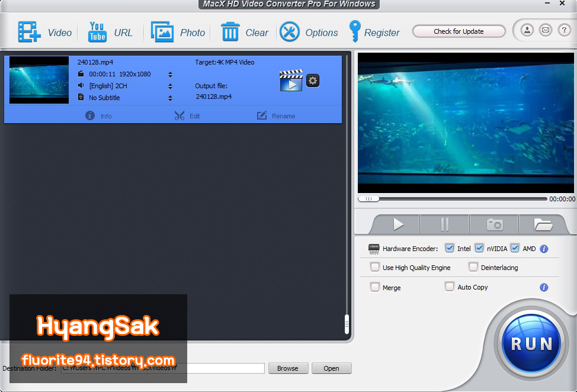Image resolution: width=577 pixels, height=392 pixels.
Task: Enable the Deinterlacing checkbox
Action: 473,267
